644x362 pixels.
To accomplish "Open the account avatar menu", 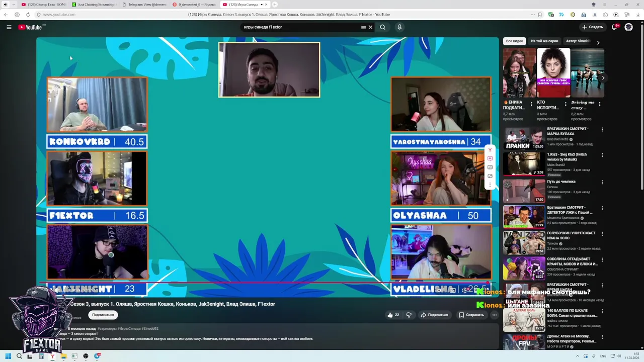I will pyautogui.click(x=628, y=27).
